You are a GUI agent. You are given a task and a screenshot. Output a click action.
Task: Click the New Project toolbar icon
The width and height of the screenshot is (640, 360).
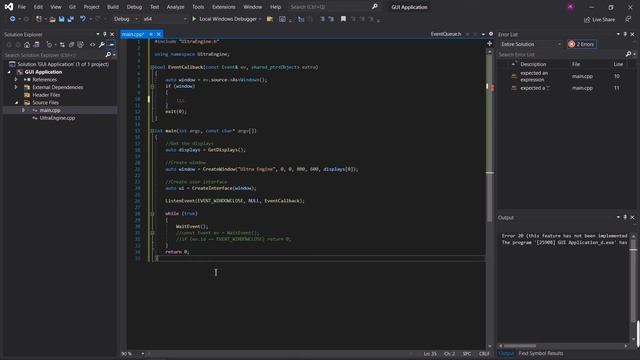[39, 19]
